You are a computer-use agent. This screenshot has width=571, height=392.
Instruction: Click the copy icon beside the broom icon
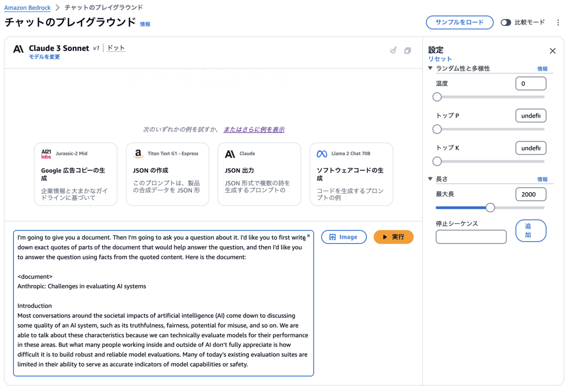[408, 50]
